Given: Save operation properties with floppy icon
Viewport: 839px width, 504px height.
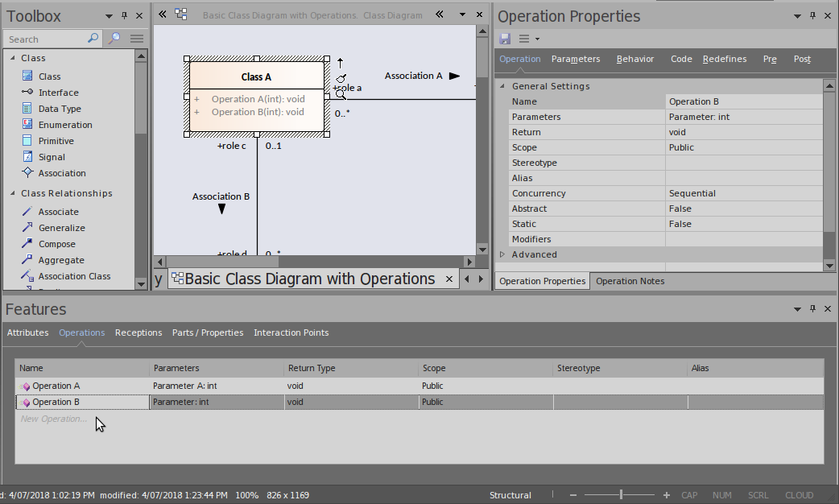Looking at the screenshot, I should (505, 39).
